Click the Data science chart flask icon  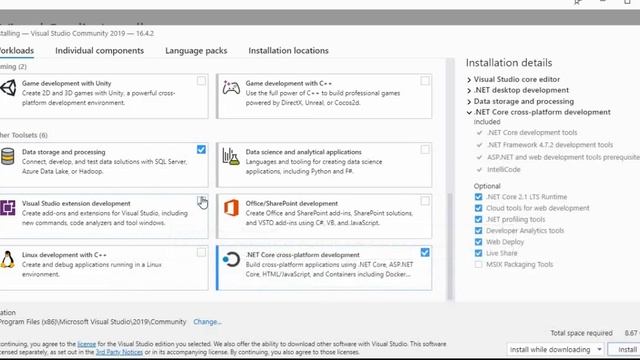tap(231, 157)
